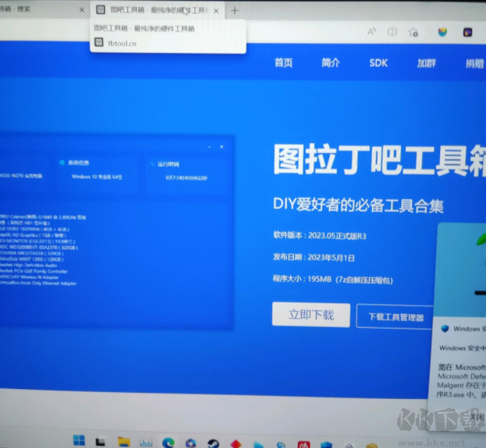Viewport: 486px width, 448px height.
Task: Open the chart monitor taskbar icon
Action: pos(145,443)
